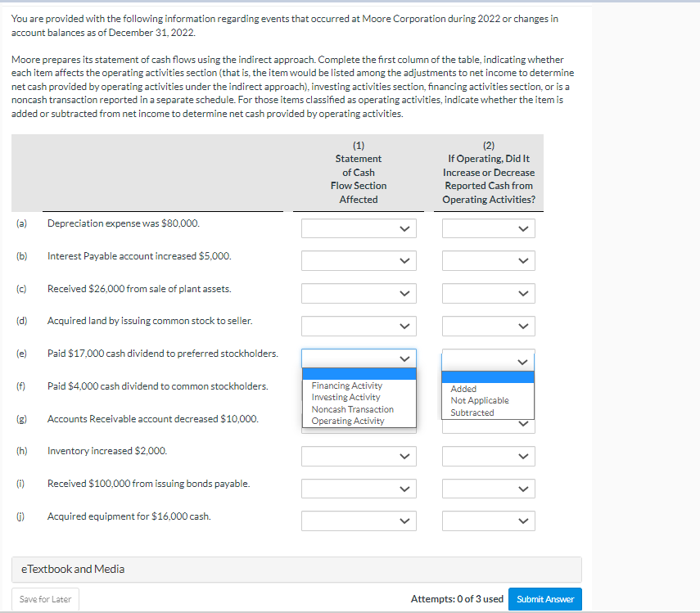Open increase/decrease dropdown for Inventory increased row
700x613 pixels.
point(489,456)
